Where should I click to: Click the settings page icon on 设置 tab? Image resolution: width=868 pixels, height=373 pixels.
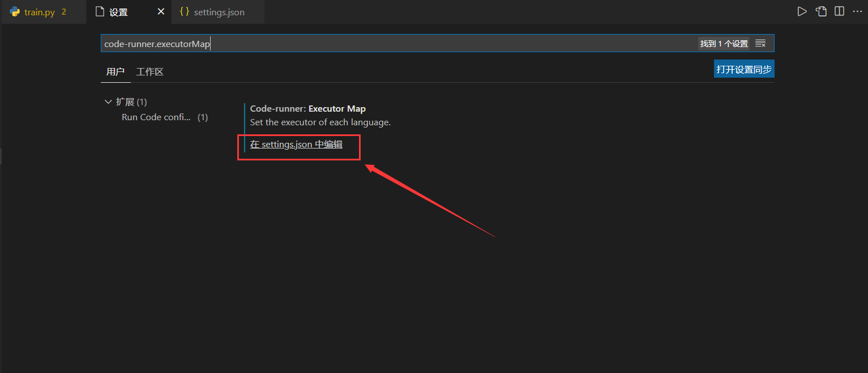[x=100, y=11]
